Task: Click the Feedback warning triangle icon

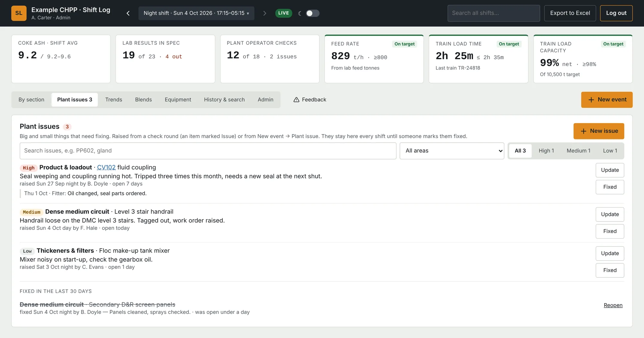Action: point(296,100)
